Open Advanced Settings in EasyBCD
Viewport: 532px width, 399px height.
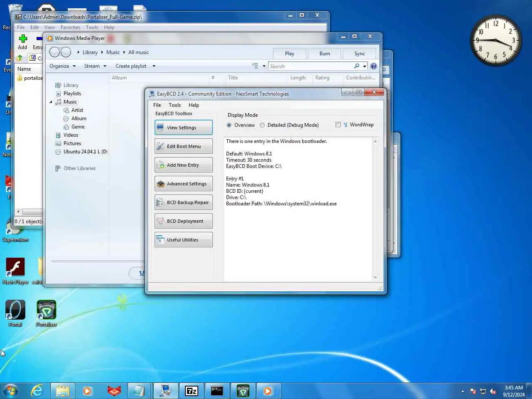point(183,184)
